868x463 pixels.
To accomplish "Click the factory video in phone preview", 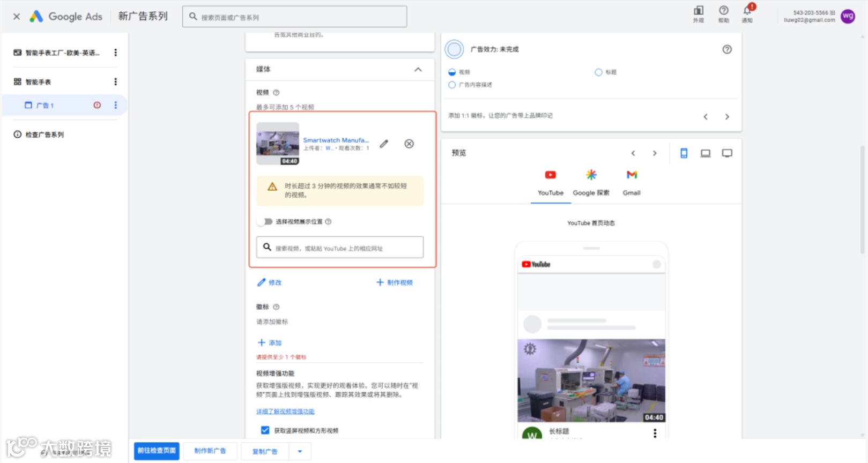I will 591,380.
